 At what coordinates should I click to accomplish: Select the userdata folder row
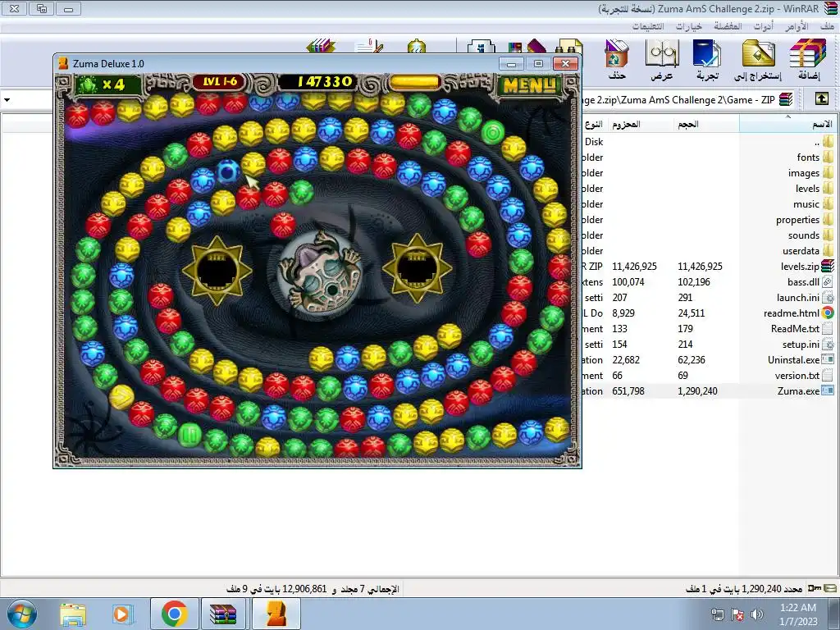coord(710,251)
